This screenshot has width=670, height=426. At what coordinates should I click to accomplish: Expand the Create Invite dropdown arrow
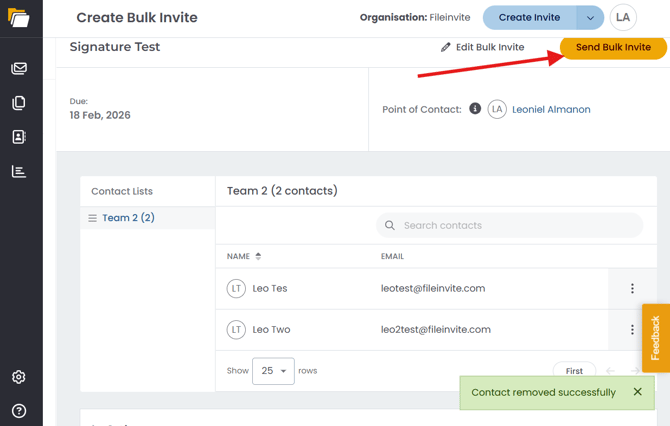coord(590,18)
